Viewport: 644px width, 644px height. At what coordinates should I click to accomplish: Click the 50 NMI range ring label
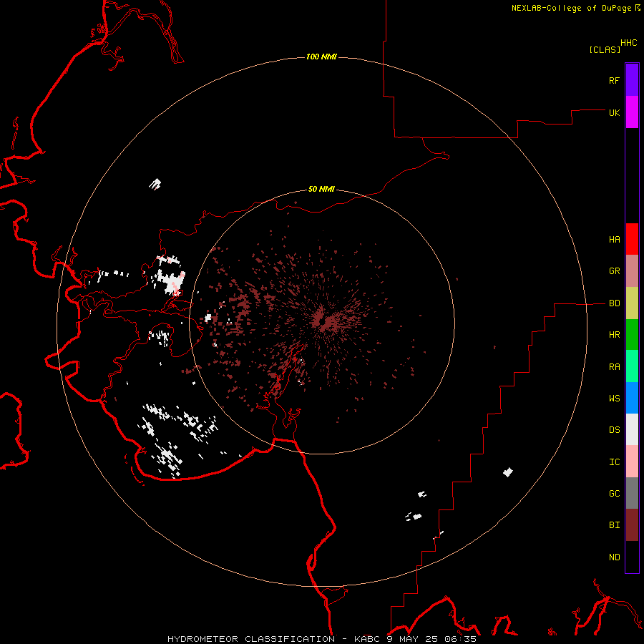321,189
